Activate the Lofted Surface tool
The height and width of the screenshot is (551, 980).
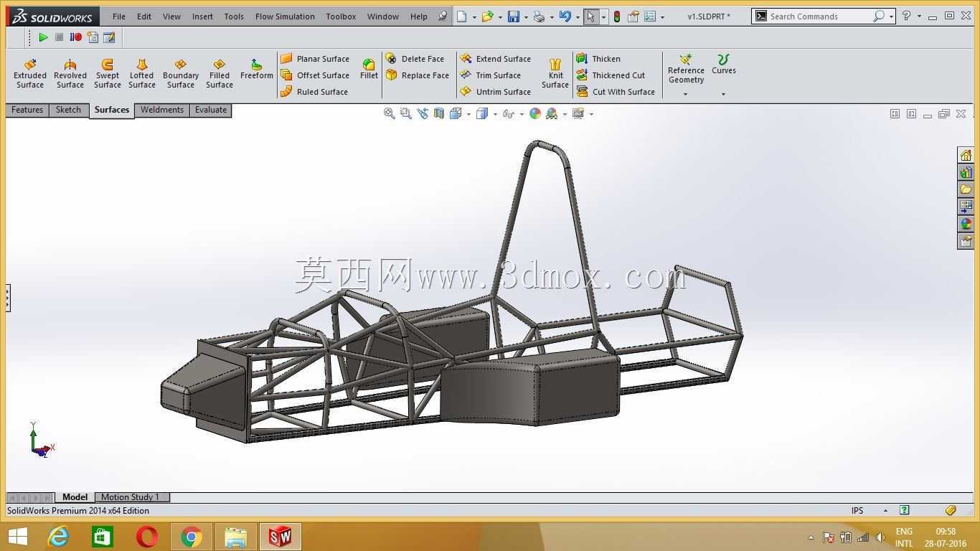[x=141, y=74]
